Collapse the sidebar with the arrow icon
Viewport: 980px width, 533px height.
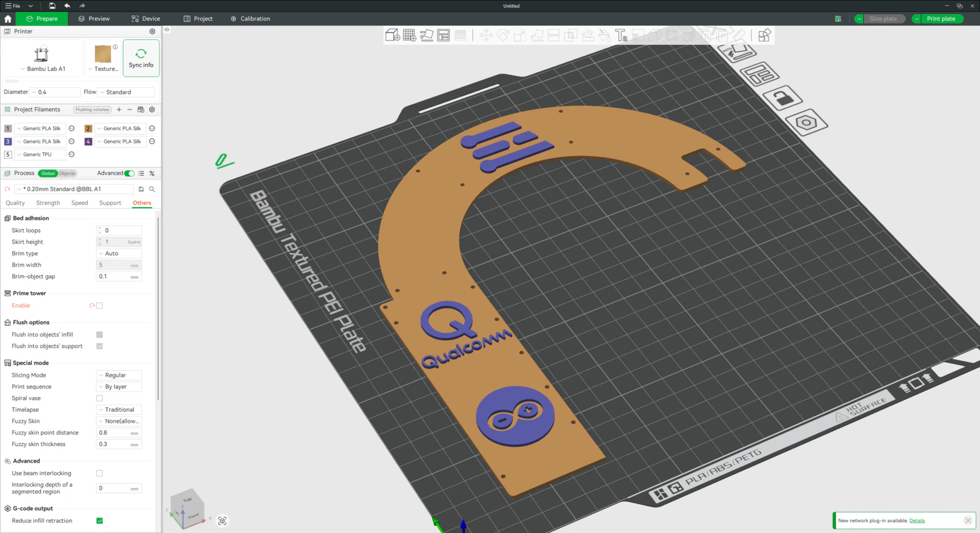(x=167, y=29)
